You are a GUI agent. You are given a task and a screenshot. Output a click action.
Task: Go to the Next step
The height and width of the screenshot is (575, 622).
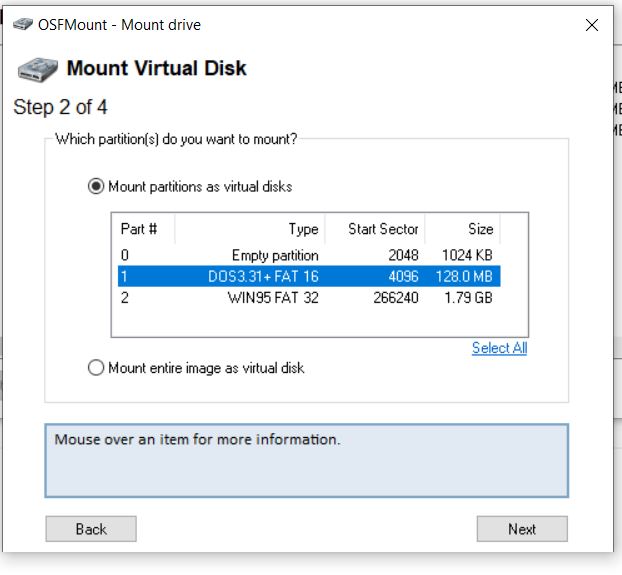(x=522, y=529)
